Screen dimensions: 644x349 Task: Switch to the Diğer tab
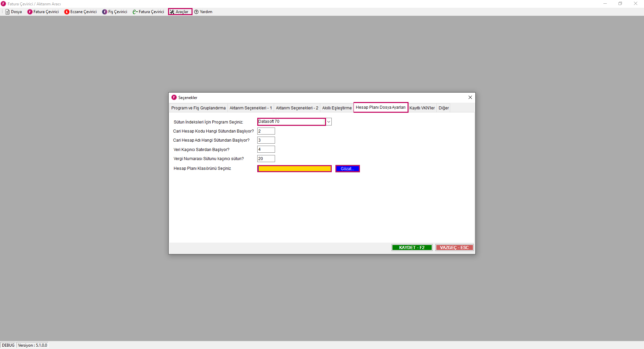443,108
